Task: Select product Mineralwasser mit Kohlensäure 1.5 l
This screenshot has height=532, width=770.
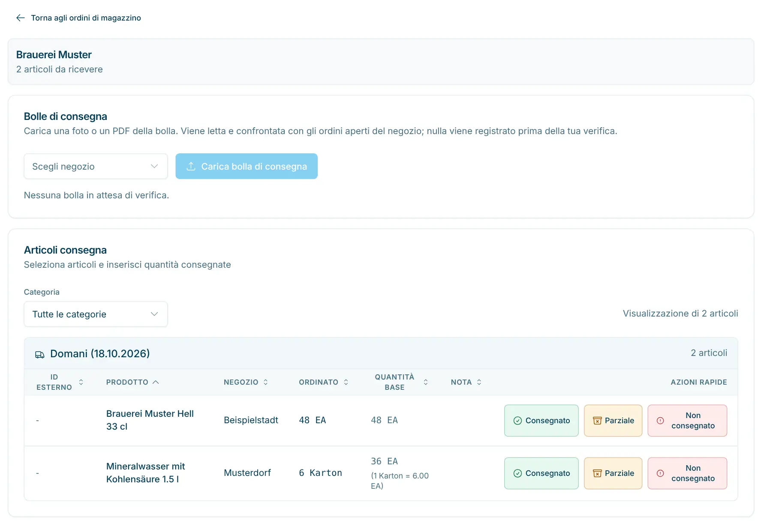Action: pyautogui.click(x=145, y=473)
